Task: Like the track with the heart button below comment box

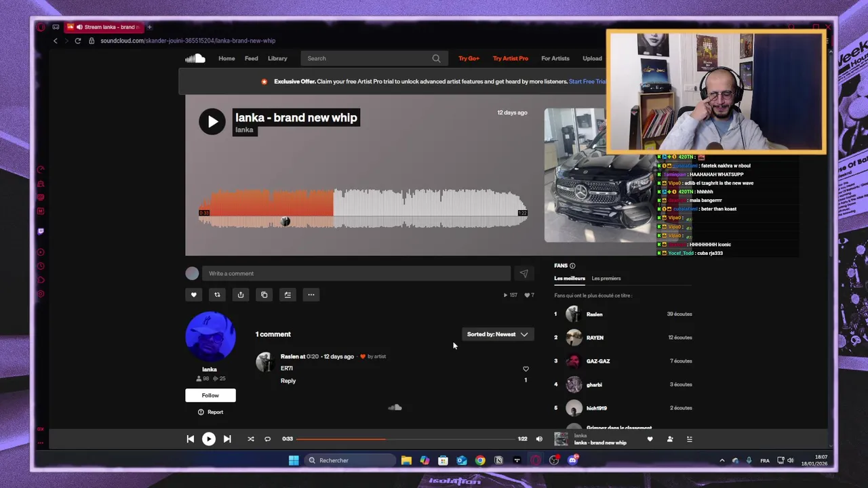Action: click(194, 295)
